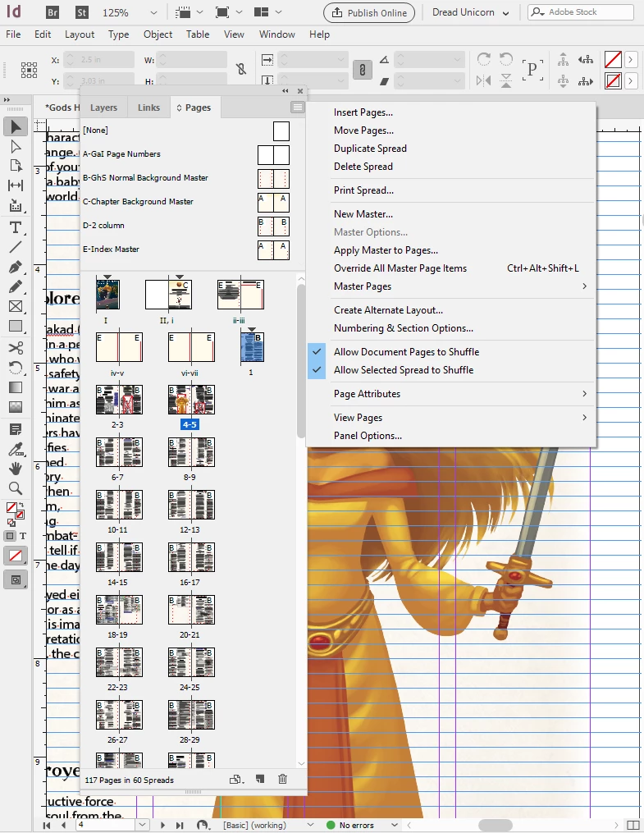Screen dimensions: 644x833
Task: Go to the next page arrow
Action: point(162,825)
